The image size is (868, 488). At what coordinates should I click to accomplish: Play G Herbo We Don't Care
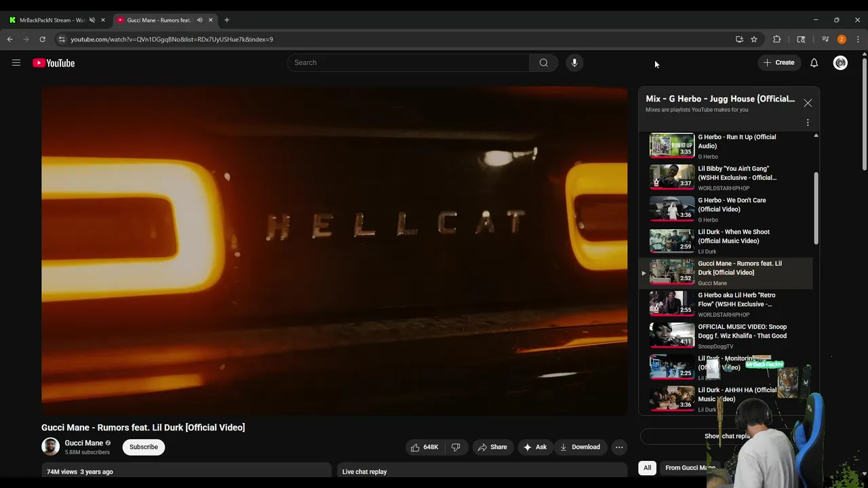point(726,209)
